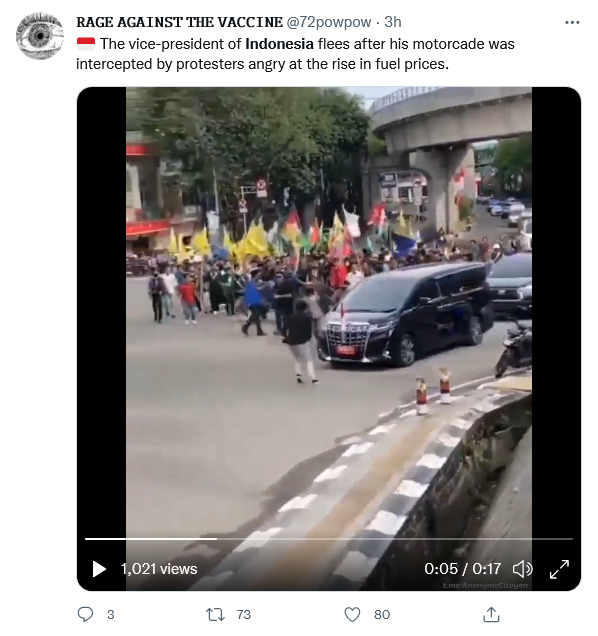The width and height of the screenshot is (598, 636).
Task: Click the 80 likes count
Action: point(382,615)
